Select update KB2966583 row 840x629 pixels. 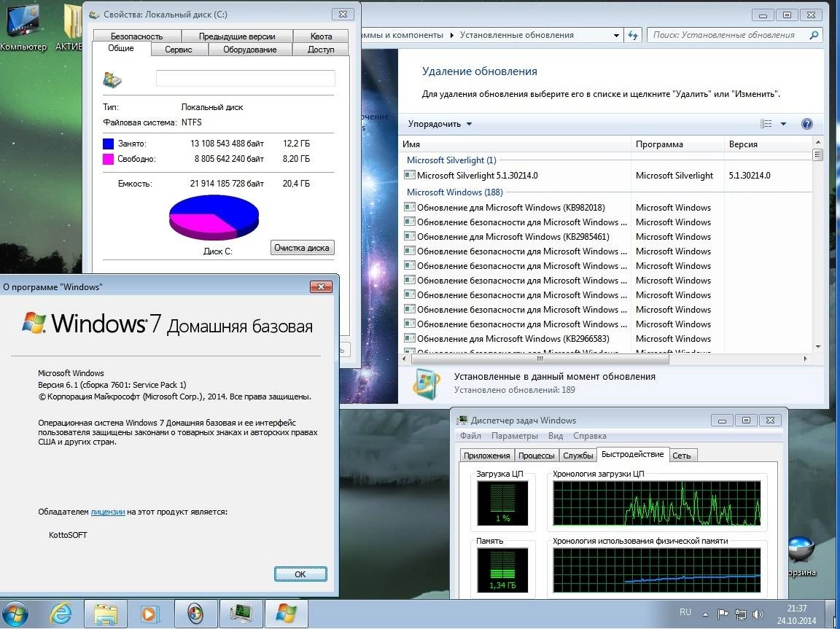tap(607, 339)
